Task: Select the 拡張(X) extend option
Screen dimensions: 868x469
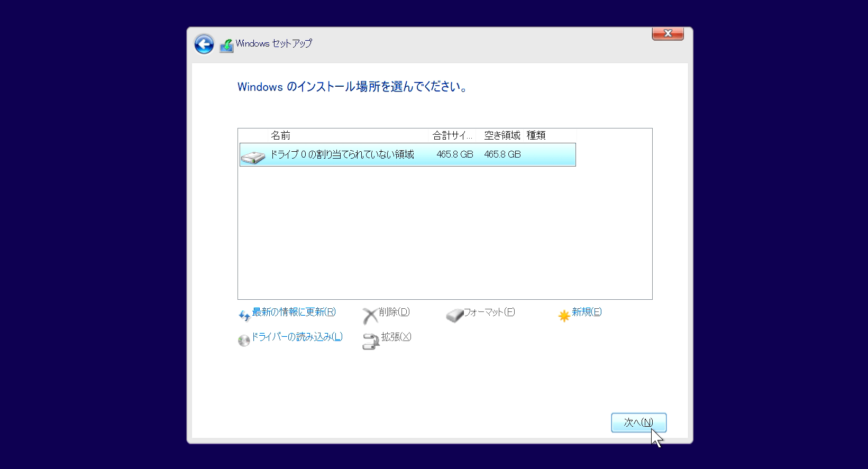Action: (x=396, y=337)
